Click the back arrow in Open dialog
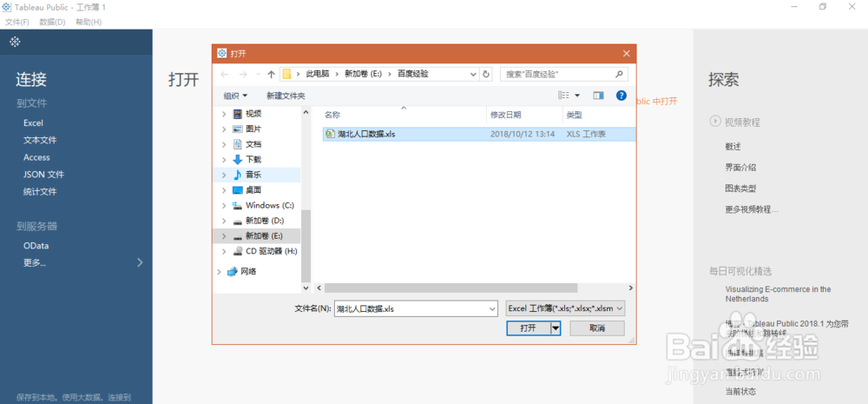Screen dimensions: 868x404 (224, 74)
